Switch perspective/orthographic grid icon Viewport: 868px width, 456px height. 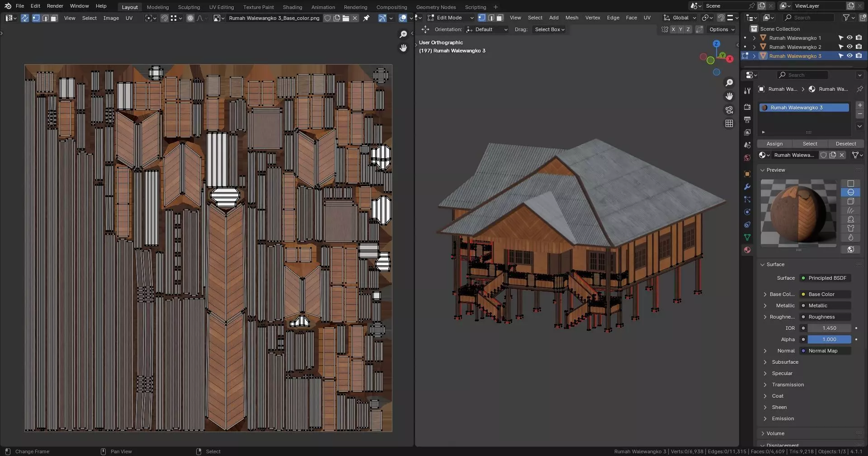729,123
